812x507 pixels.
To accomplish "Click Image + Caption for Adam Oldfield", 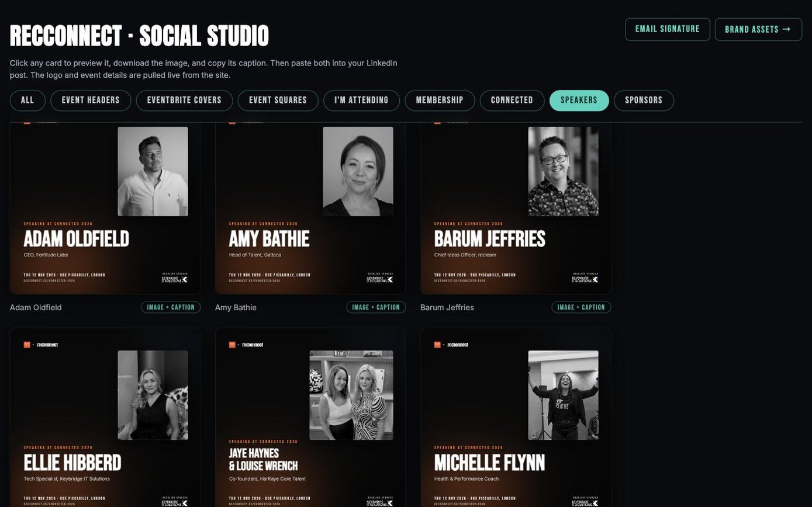I will [171, 307].
